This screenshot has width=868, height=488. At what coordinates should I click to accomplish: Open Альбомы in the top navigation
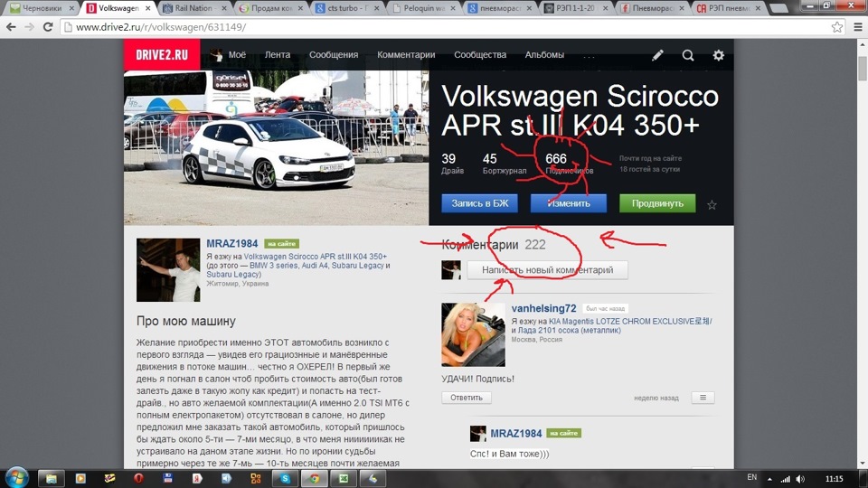point(544,55)
